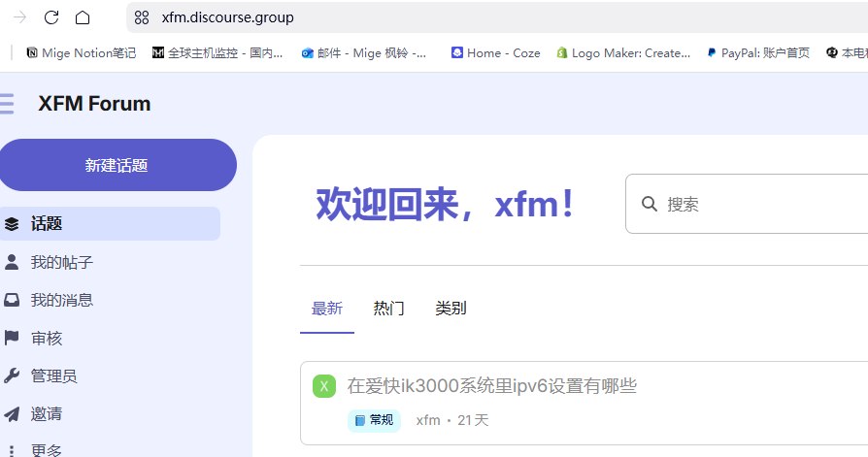
Task: Open 邮件 - Mige 枫铃 bookmark
Action: (364, 53)
